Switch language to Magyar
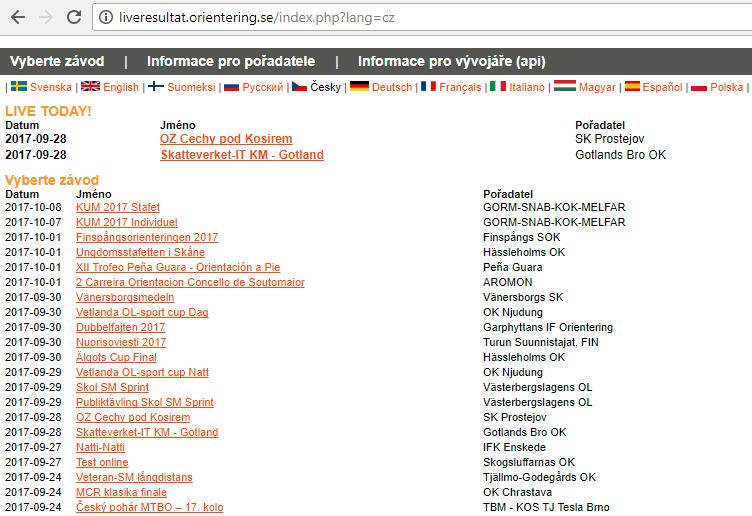Image resolution: width=752 pixels, height=516 pixels. coord(597,87)
